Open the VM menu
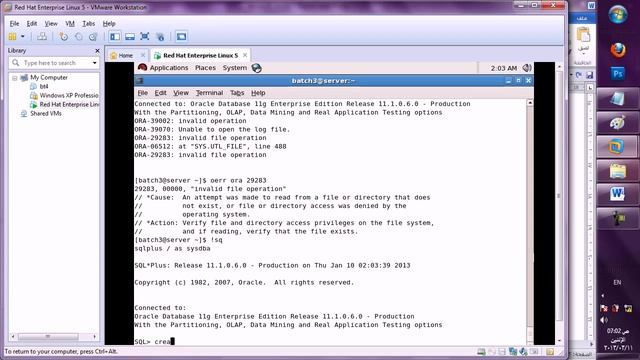This screenshot has height=360, width=640. tap(70, 24)
